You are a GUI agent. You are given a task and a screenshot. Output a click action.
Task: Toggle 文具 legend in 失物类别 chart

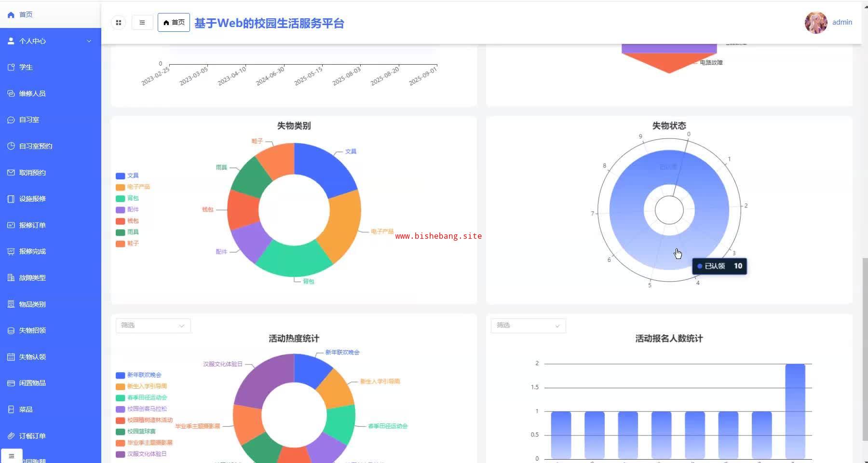click(x=127, y=176)
